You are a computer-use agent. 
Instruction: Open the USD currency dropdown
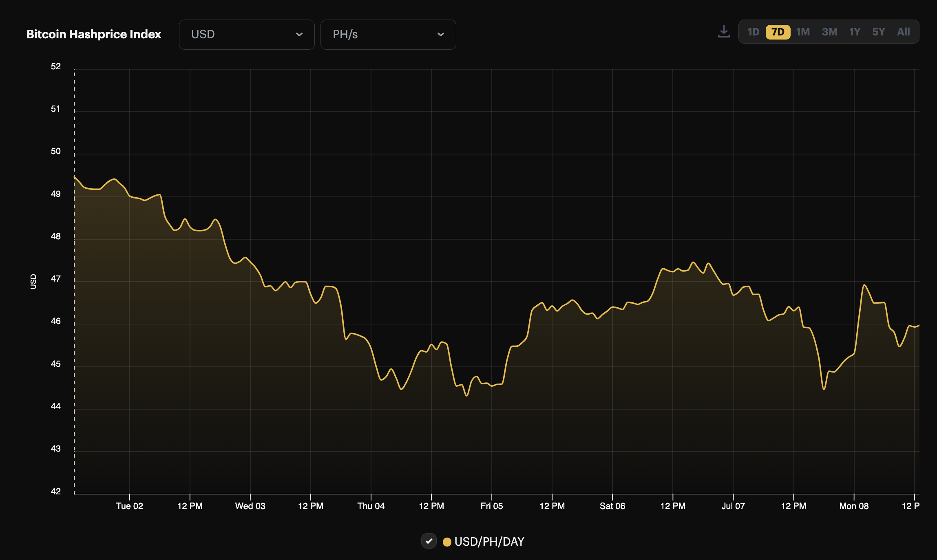[246, 34]
